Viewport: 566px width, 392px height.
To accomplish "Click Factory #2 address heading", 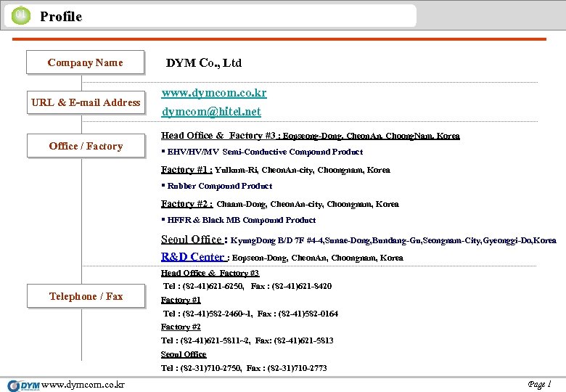I will (187, 204).
